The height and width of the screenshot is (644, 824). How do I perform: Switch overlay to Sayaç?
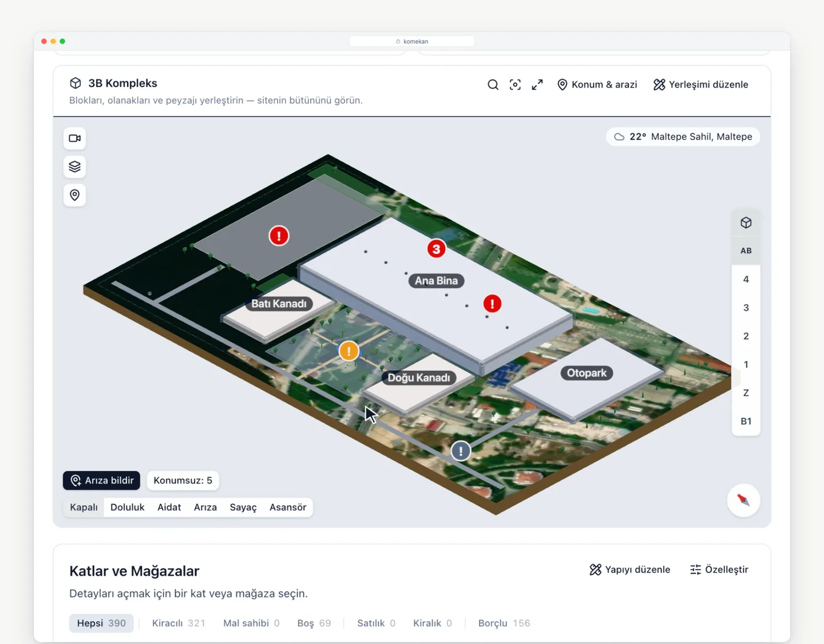coord(243,507)
